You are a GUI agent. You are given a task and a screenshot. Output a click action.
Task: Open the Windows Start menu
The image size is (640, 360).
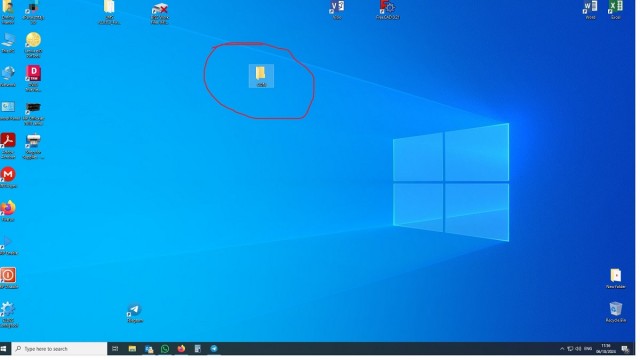(4, 349)
